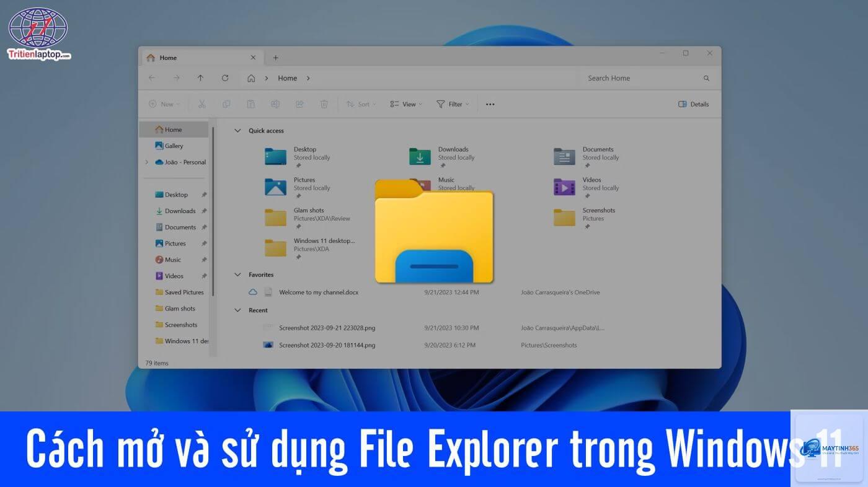This screenshot has height=487, width=868.
Task: Go up one folder level
Action: pyautogui.click(x=200, y=78)
